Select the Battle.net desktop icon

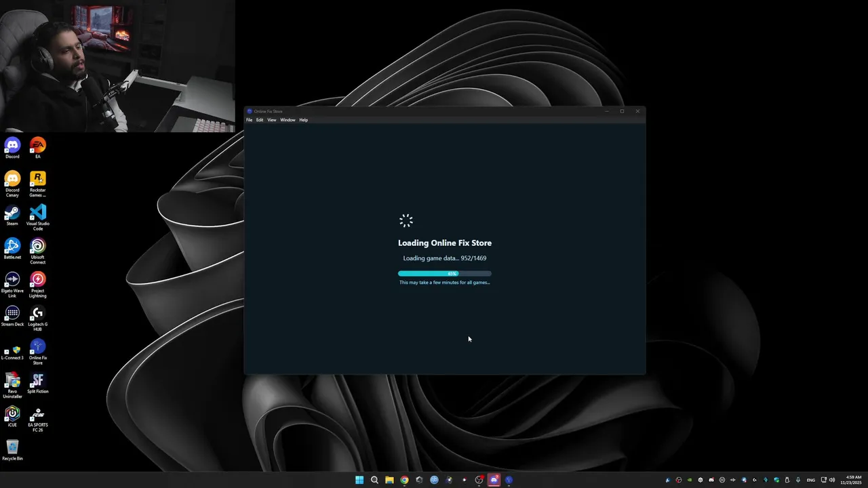point(12,249)
